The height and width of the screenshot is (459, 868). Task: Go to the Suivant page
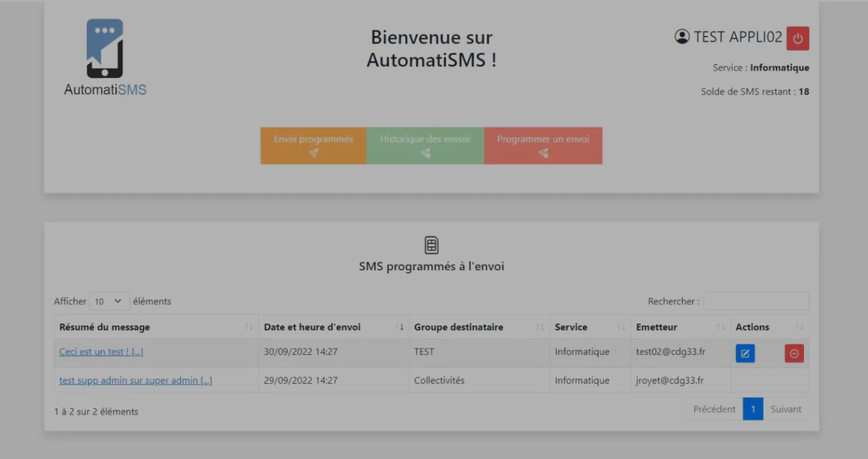click(786, 409)
